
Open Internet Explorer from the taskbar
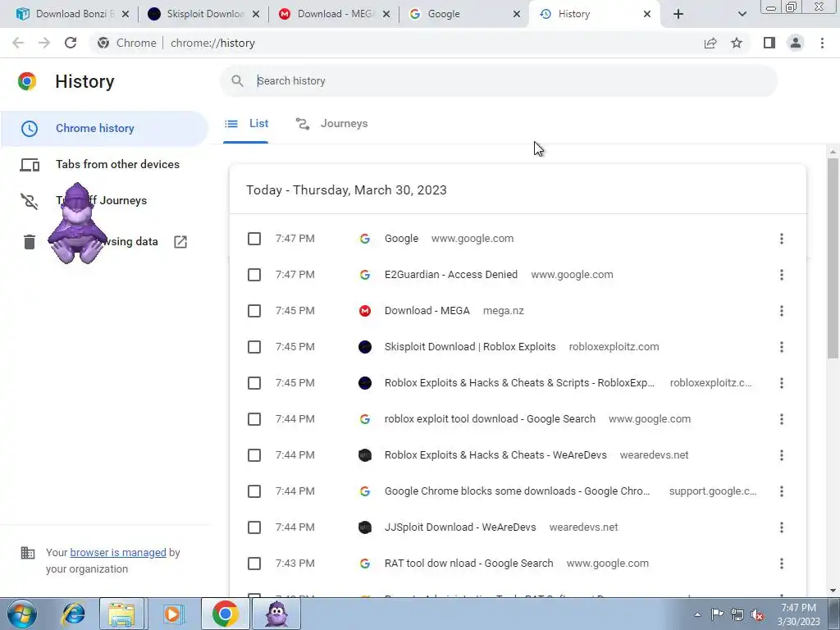(72, 614)
